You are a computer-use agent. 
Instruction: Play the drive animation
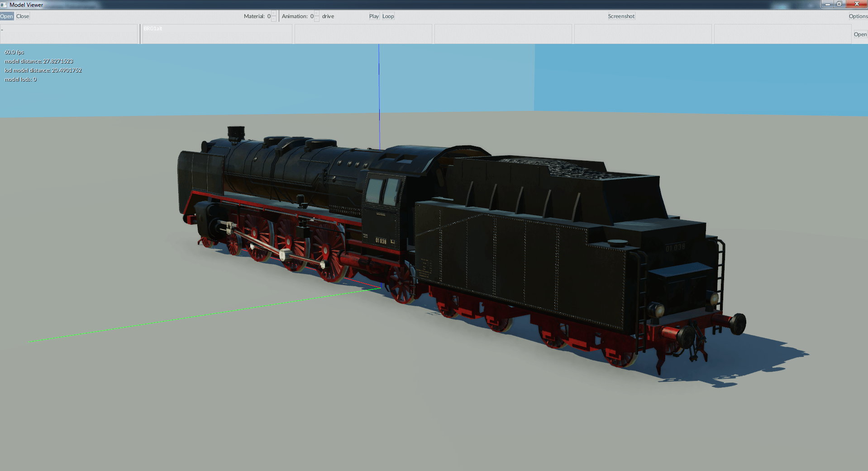point(374,16)
